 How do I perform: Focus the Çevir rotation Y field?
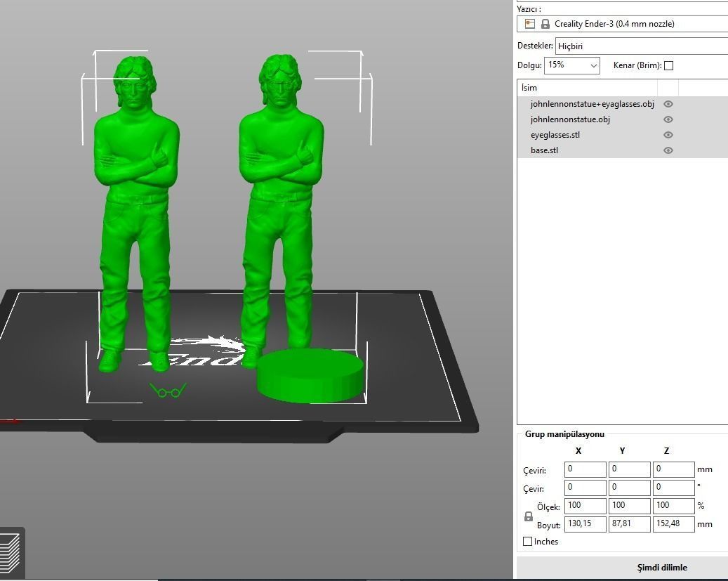629,487
